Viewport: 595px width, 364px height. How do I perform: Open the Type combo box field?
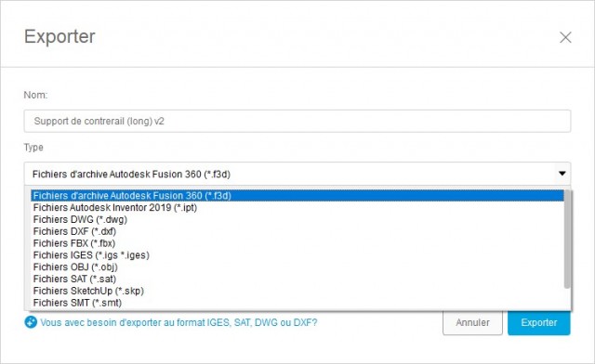pyautogui.click(x=297, y=174)
